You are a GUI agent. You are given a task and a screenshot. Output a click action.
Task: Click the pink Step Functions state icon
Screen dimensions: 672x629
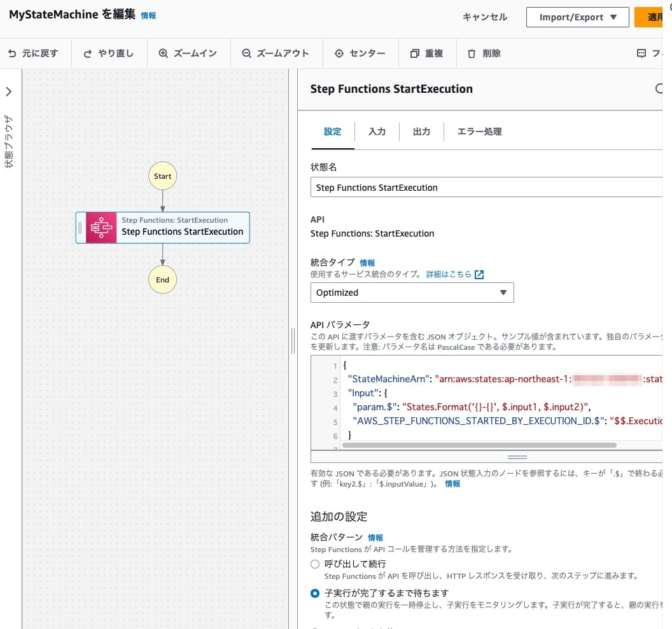pyautogui.click(x=101, y=227)
